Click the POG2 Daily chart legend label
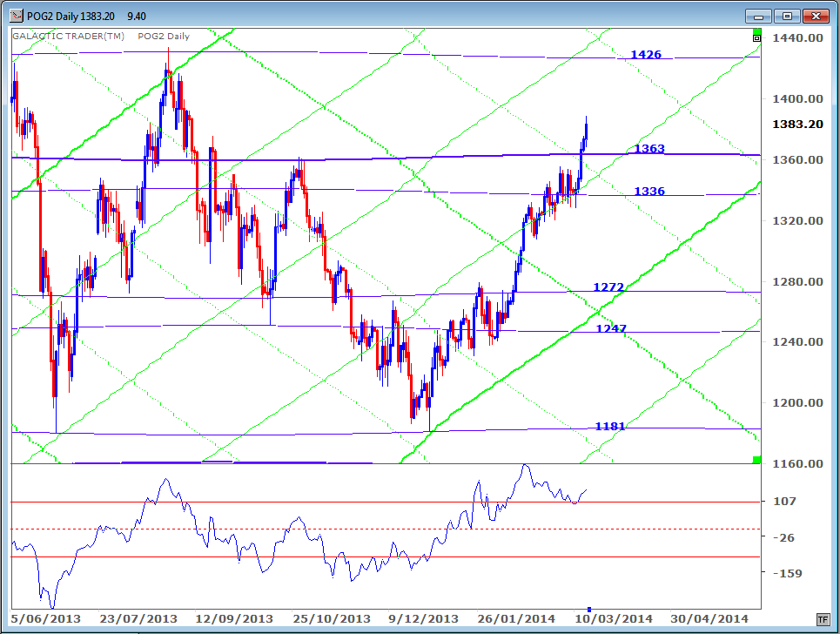Viewport: 840px width, 634px height. [164, 36]
